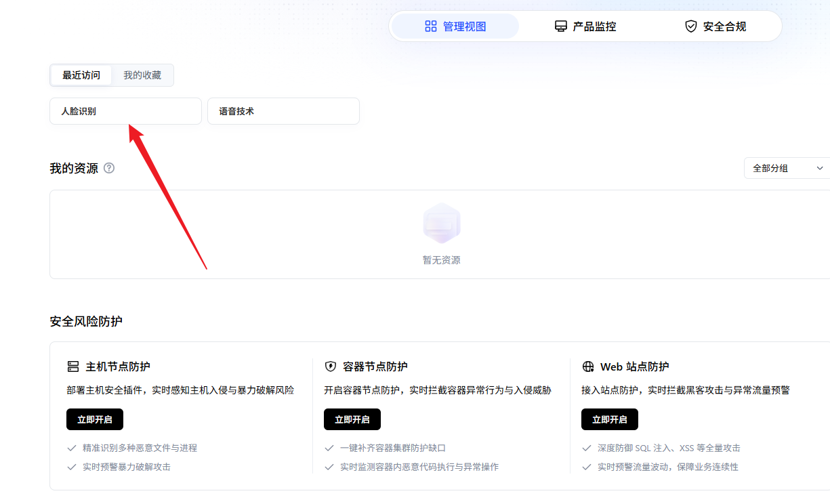Click the help icon beside 我的资源

point(109,168)
